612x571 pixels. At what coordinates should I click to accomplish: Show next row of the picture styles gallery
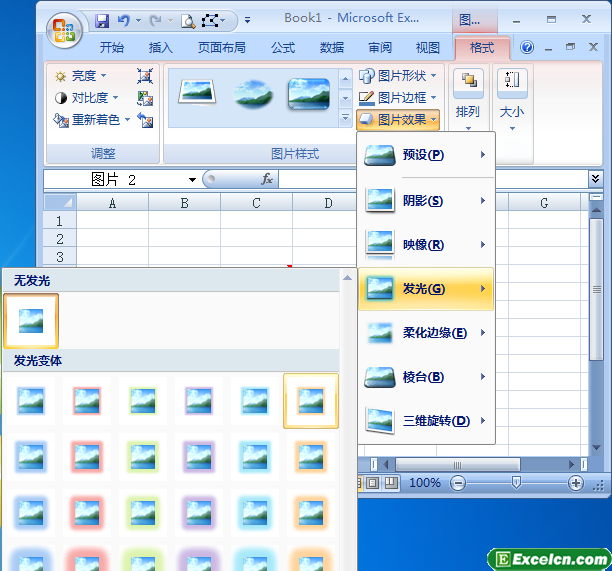(345, 98)
